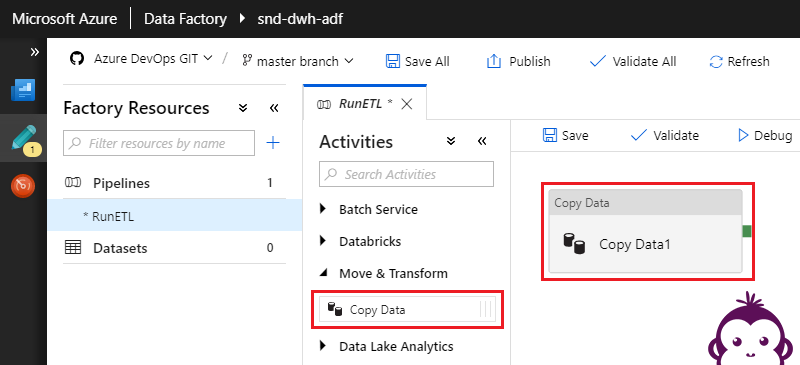Open Azure DevOps GIT dropdown
The width and height of the screenshot is (800, 365).
tap(153, 59)
